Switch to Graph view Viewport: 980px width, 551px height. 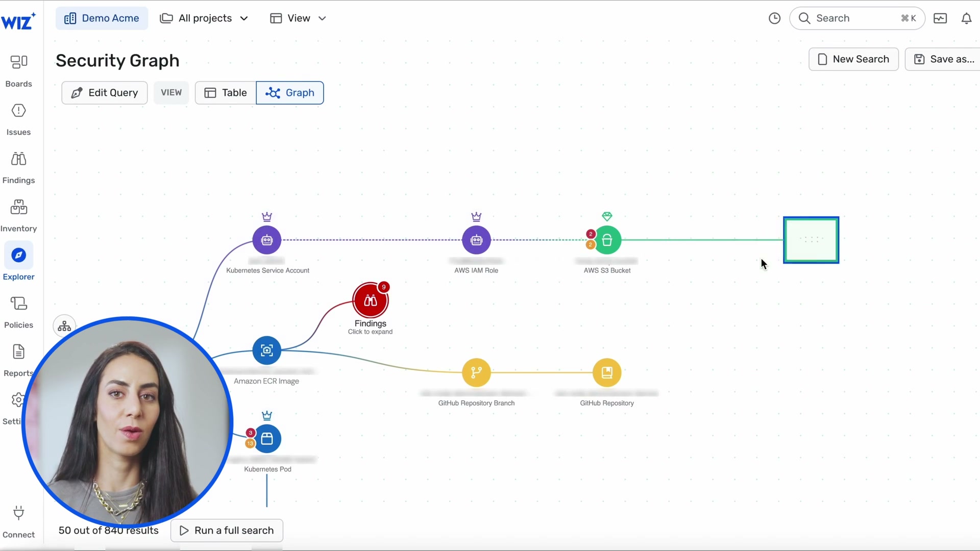pyautogui.click(x=290, y=93)
